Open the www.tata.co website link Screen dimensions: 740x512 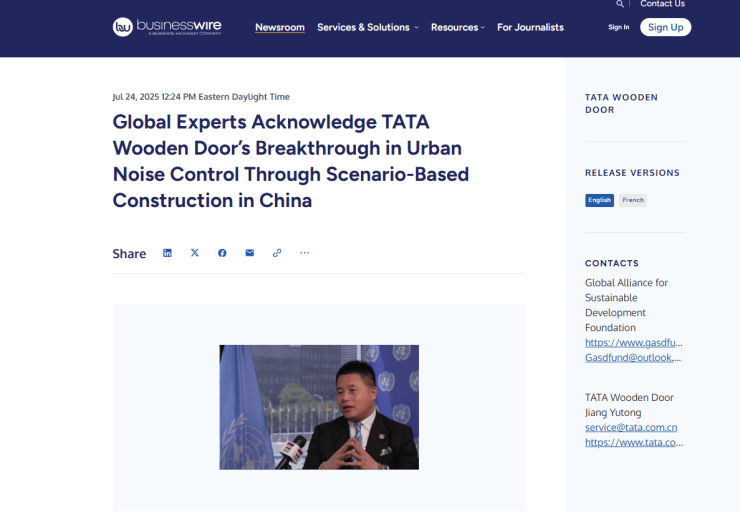click(634, 443)
